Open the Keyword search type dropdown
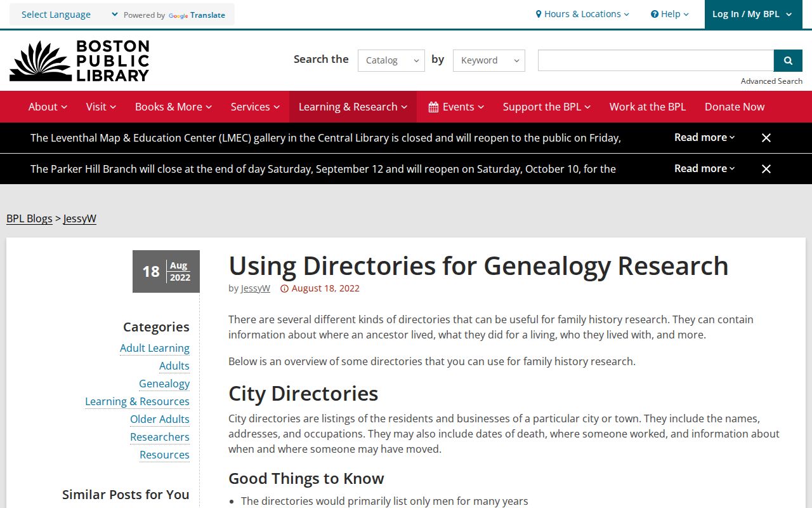 (489, 60)
